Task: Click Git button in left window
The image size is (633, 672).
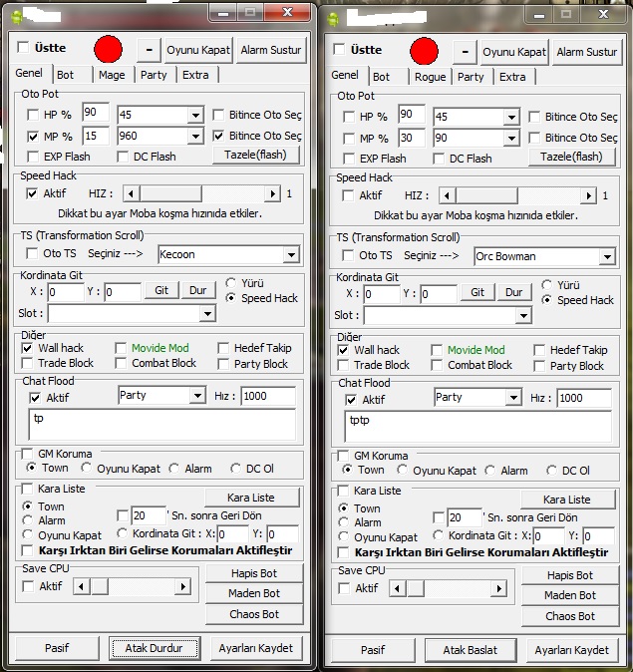Action: click(x=161, y=290)
